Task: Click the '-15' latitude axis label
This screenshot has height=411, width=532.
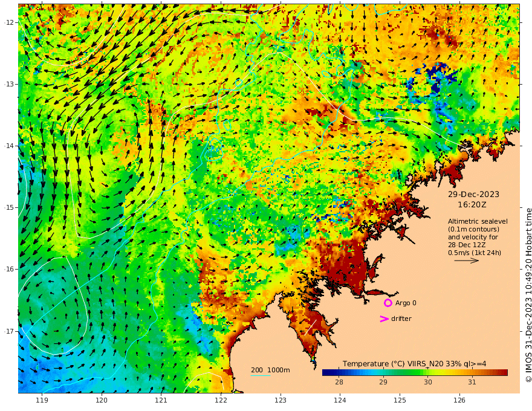Action: (x=9, y=207)
